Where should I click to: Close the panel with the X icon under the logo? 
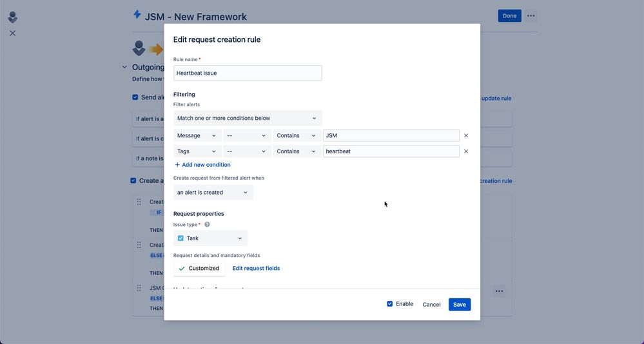pyautogui.click(x=13, y=33)
